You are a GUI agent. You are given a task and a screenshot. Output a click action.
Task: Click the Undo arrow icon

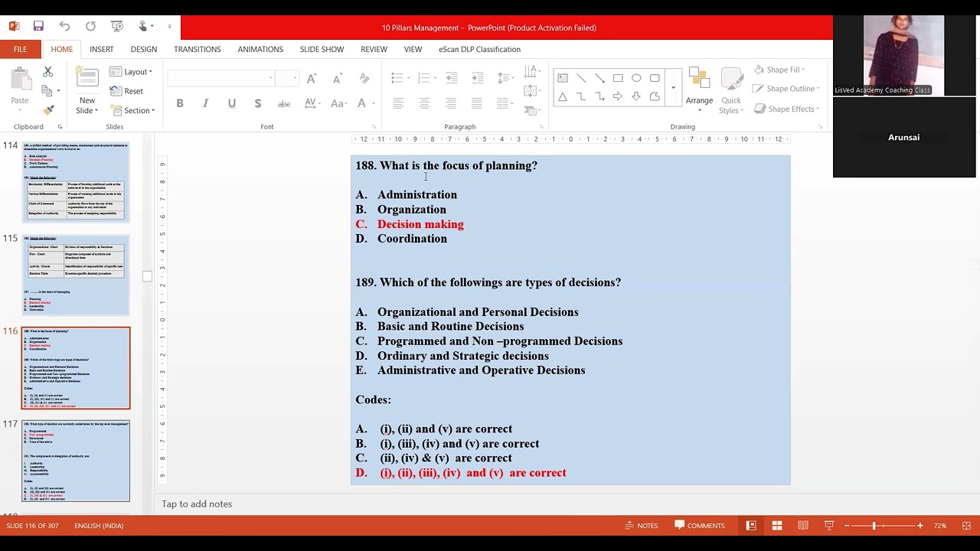coord(64,27)
